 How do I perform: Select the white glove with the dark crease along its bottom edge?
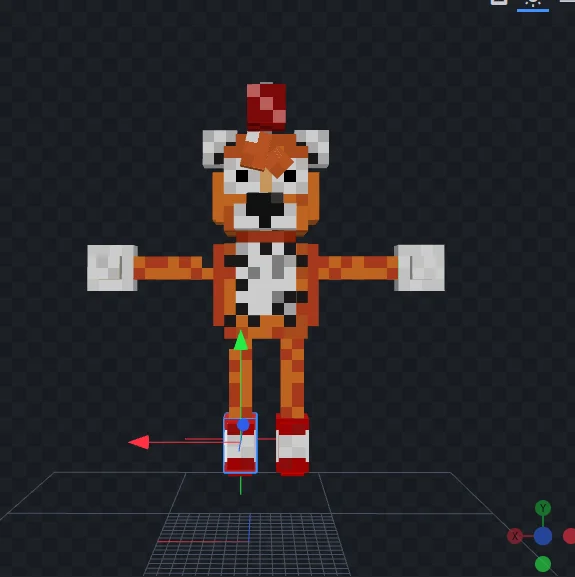point(112,268)
